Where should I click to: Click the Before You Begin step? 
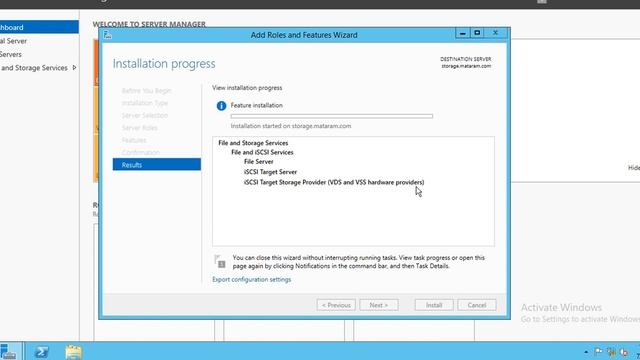[x=146, y=91]
